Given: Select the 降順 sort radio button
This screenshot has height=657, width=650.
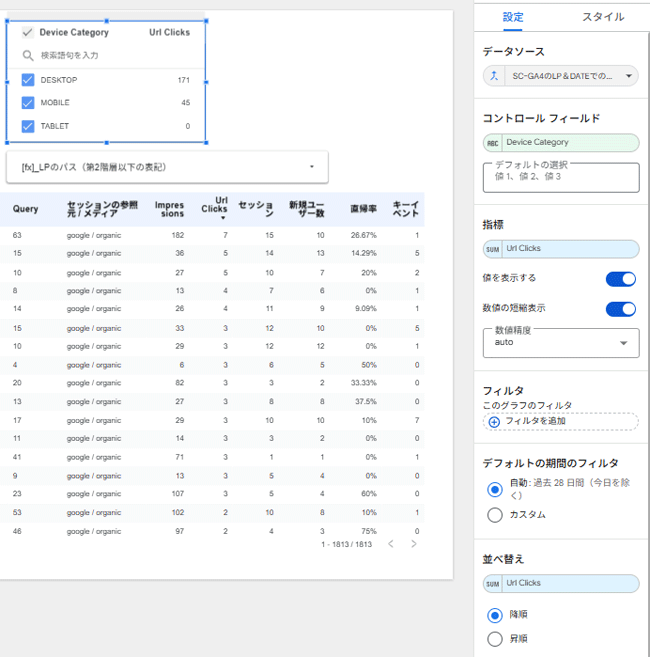Looking at the screenshot, I should click(x=495, y=616).
